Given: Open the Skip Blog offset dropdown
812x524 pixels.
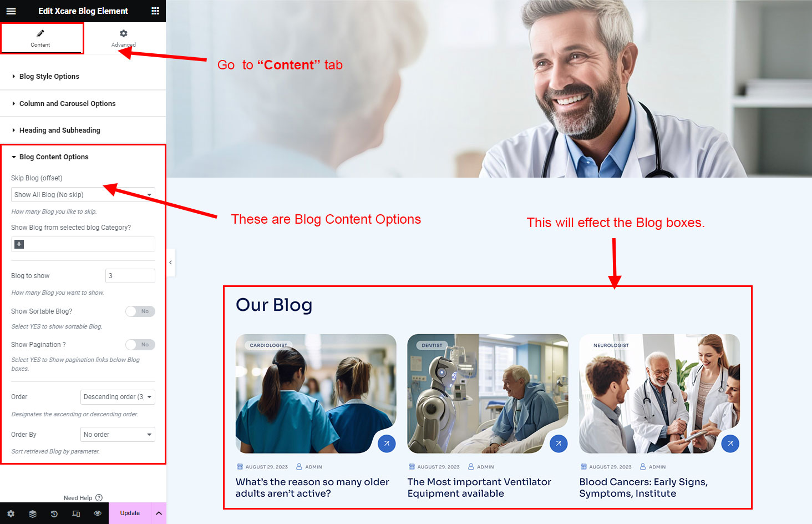Looking at the screenshot, I should tap(83, 195).
